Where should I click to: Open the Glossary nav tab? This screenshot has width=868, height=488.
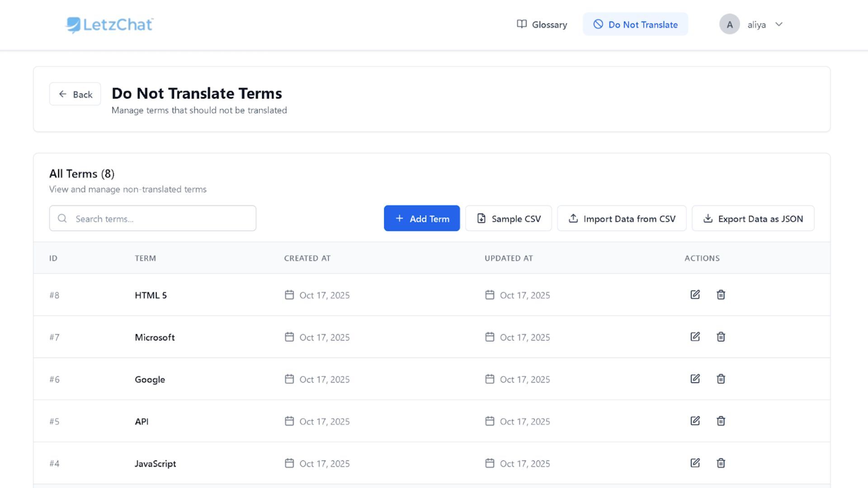(x=542, y=24)
